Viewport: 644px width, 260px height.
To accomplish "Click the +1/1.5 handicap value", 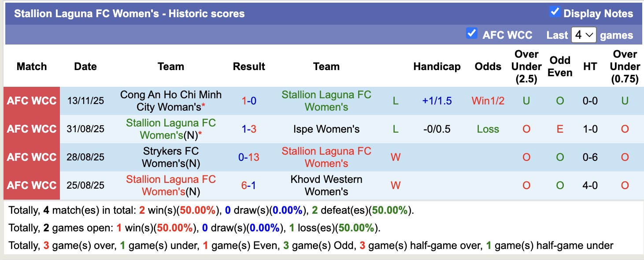I will (437, 100).
